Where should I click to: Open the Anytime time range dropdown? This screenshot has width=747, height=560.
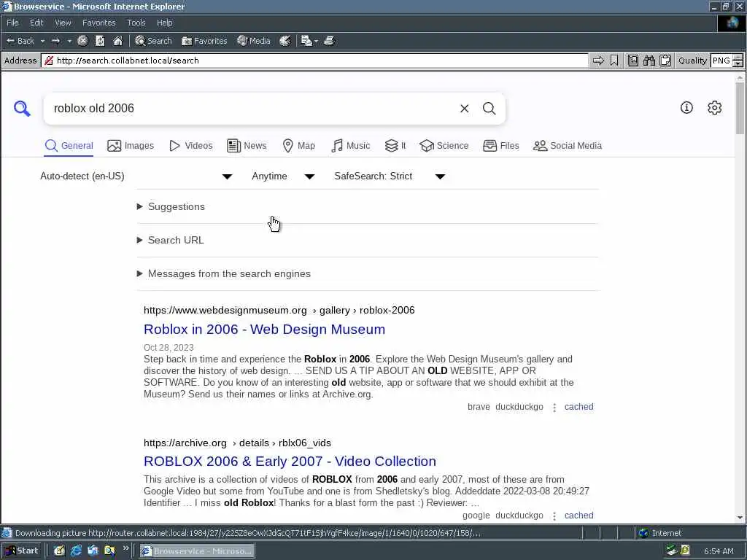(283, 176)
